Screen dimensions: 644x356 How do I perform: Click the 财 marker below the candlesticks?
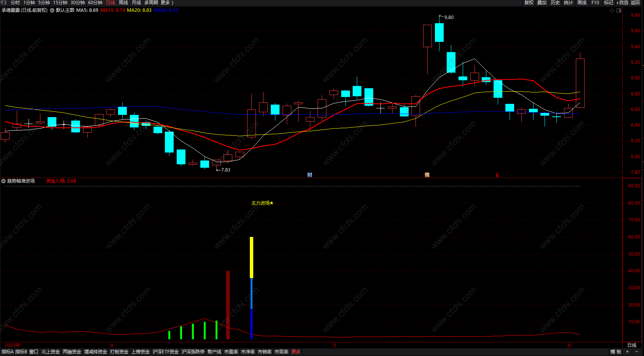coord(310,175)
